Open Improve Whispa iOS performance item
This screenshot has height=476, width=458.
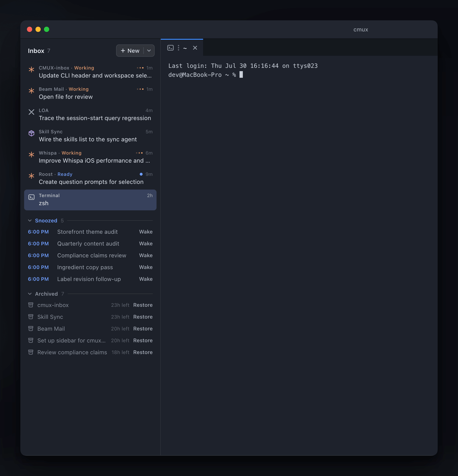point(90,157)
